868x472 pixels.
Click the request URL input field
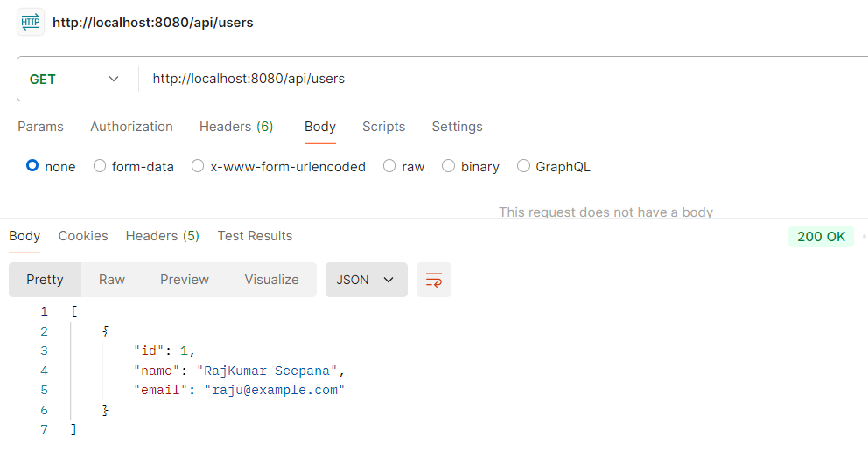(499, 79)
